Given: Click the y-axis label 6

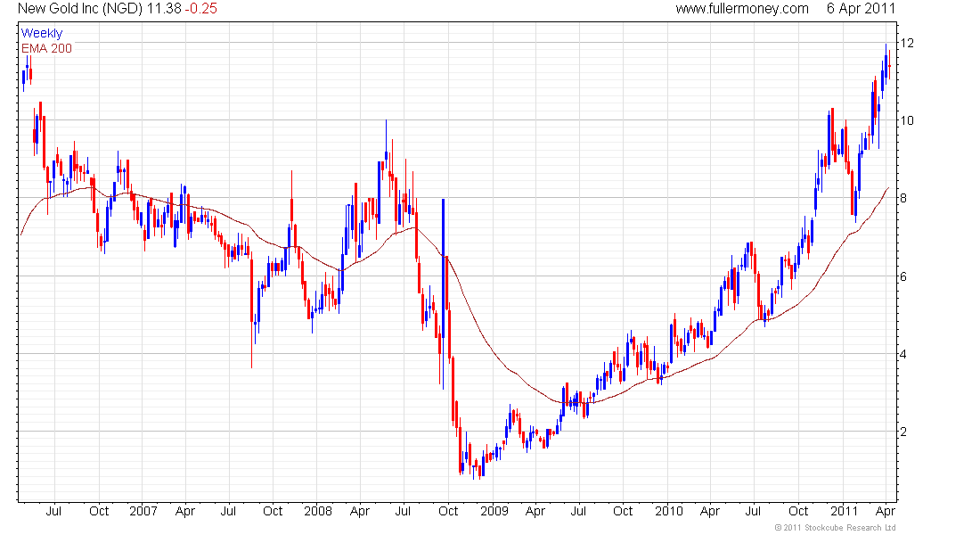Looking at the screenshot, I should pyautogui.click(x=903, y=276).
